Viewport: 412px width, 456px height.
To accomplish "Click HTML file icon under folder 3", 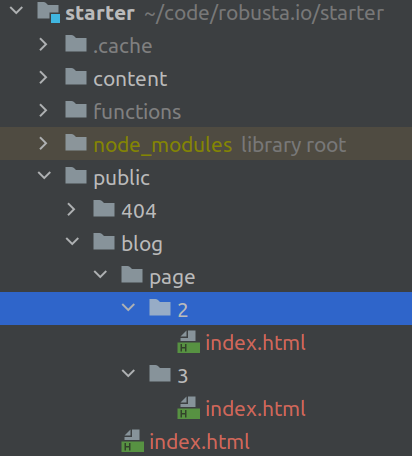I will coord(189,407).
